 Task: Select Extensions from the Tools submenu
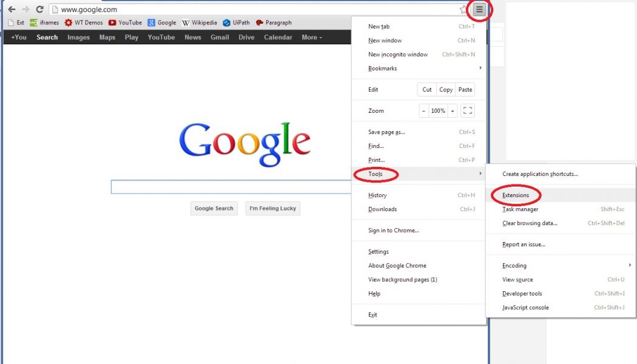tap(516, 195)
